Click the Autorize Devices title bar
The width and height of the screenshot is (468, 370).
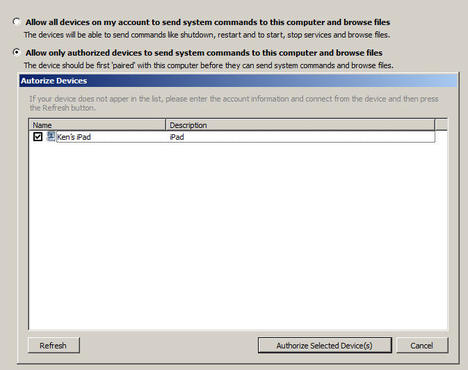(x=238, y=81)
